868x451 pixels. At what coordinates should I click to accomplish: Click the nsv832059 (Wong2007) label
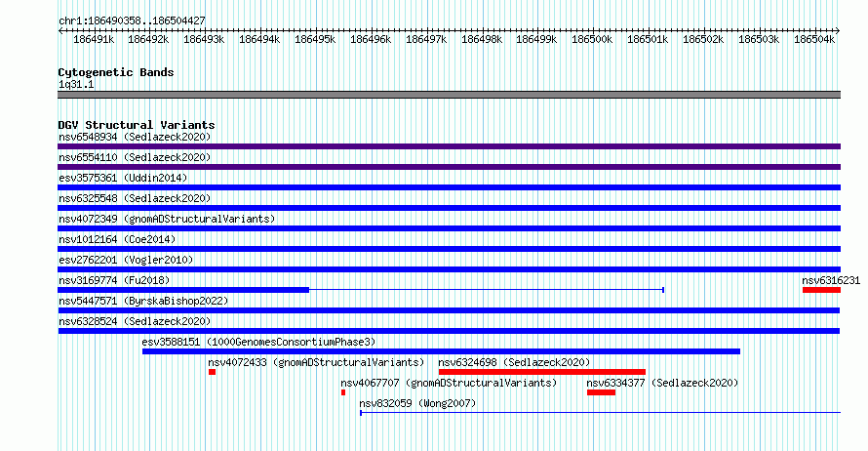pos(417,403)
